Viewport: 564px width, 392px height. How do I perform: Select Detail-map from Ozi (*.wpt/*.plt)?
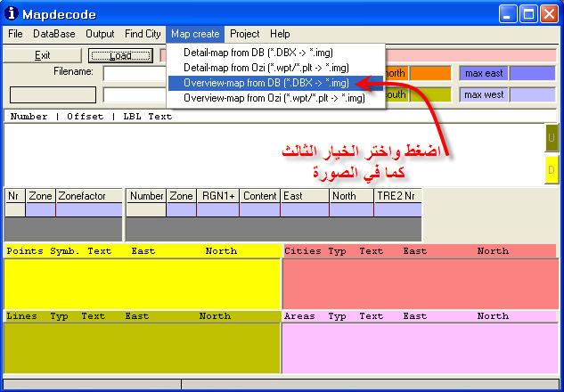[275, 68]
